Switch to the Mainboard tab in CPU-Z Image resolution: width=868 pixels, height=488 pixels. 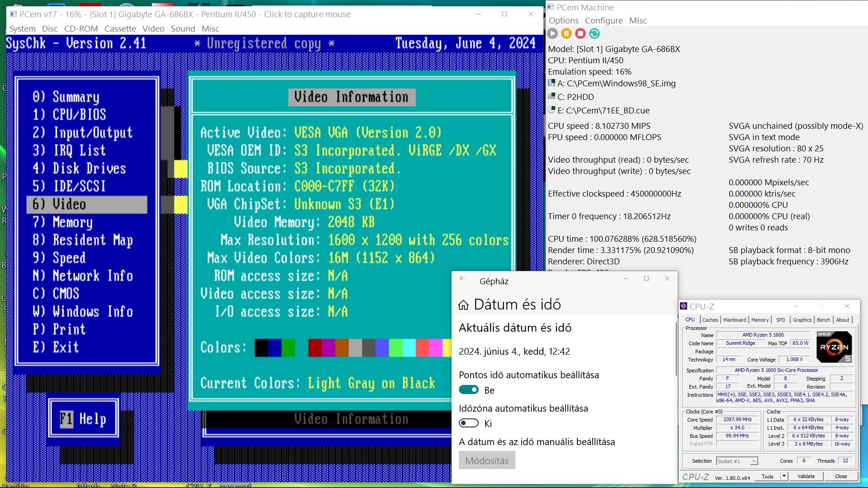pos(735,320)
